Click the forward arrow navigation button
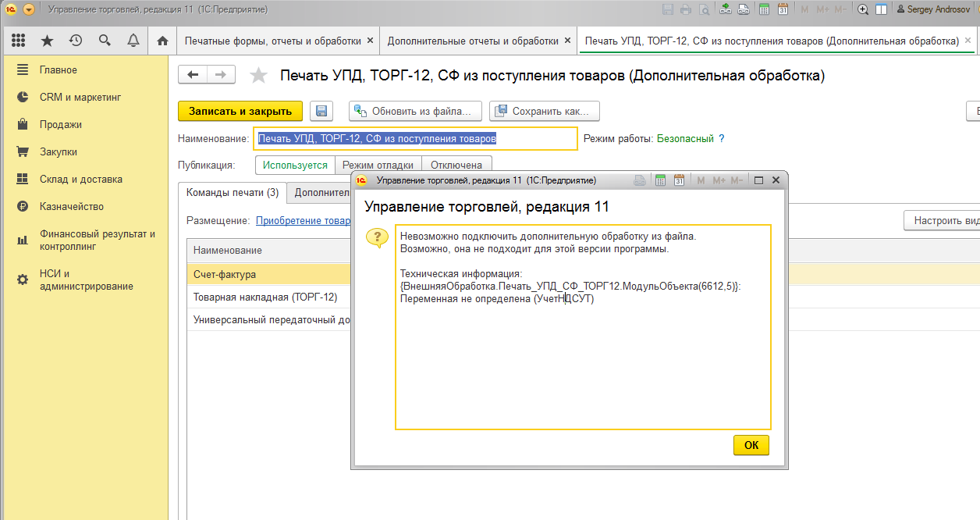This screenshot has height=520, width=980. click(x=221, y=75)
